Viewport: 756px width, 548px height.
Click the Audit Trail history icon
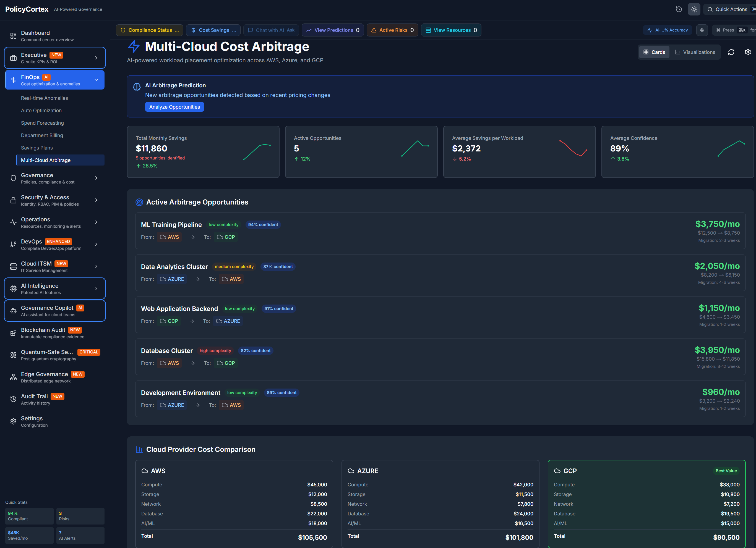[x=13, y=399]
